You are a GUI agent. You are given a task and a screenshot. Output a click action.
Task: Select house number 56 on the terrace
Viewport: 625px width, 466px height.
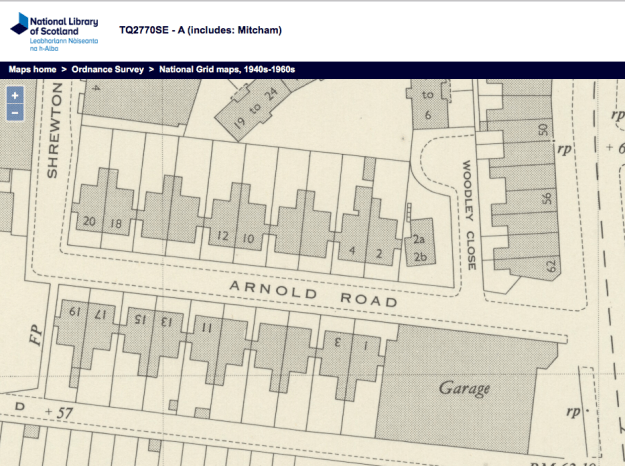click(x=547, y=198)
